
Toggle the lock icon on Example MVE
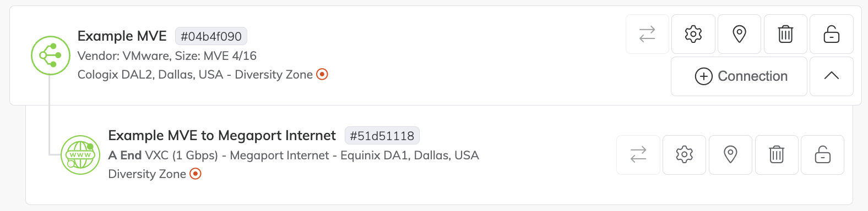832,34
